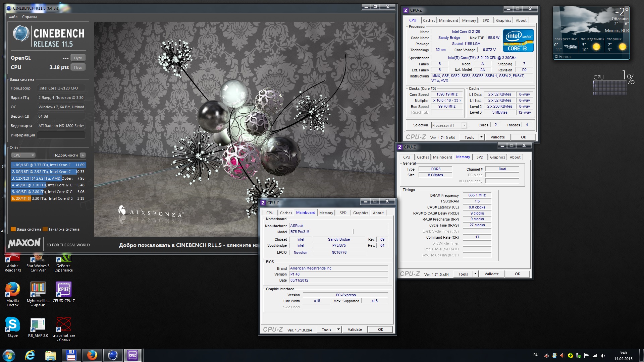This screenshot has height=362, width=644.
Task: Select ranking row 6 Intel Core i3 3.18
Action: pyautogui.click(x=48, y=198)
